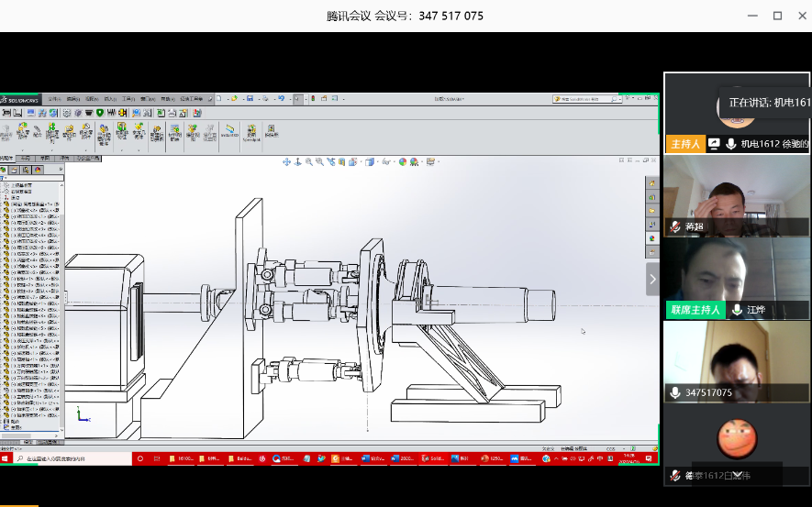
Task: Click the pan view cross-arrows icon
Action: click(x=286, y=162)
